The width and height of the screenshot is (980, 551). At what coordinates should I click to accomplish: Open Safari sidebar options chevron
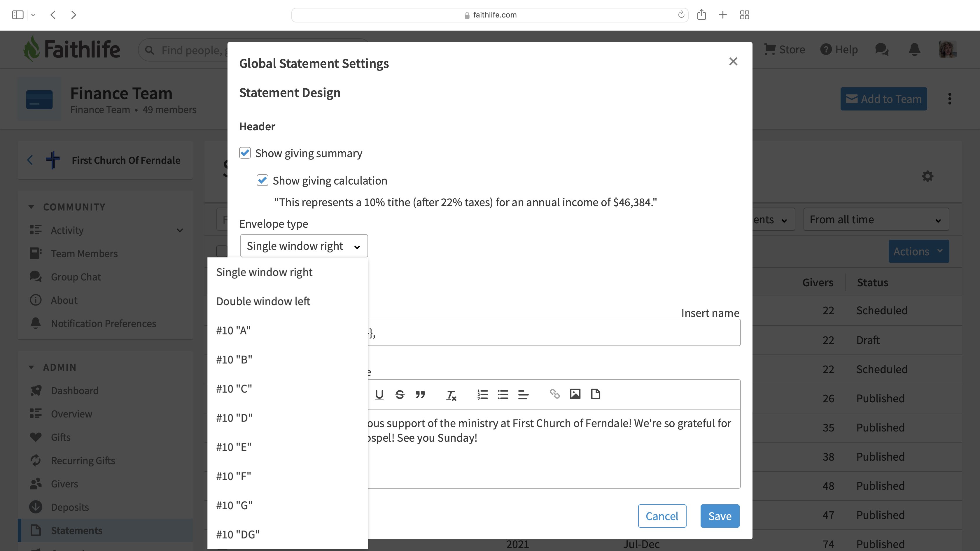[33, 15]
